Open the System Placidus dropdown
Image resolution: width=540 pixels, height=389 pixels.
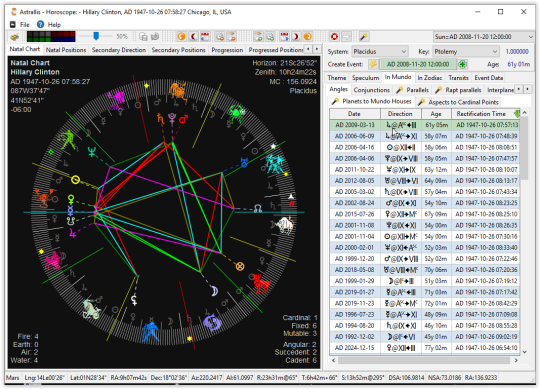(x=380, y=52)
